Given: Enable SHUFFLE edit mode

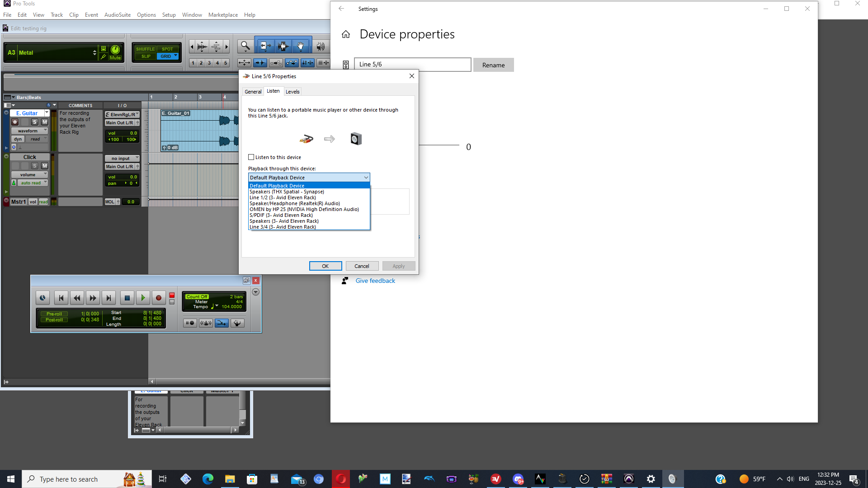Looking at the screenshot, I should 145,49.
